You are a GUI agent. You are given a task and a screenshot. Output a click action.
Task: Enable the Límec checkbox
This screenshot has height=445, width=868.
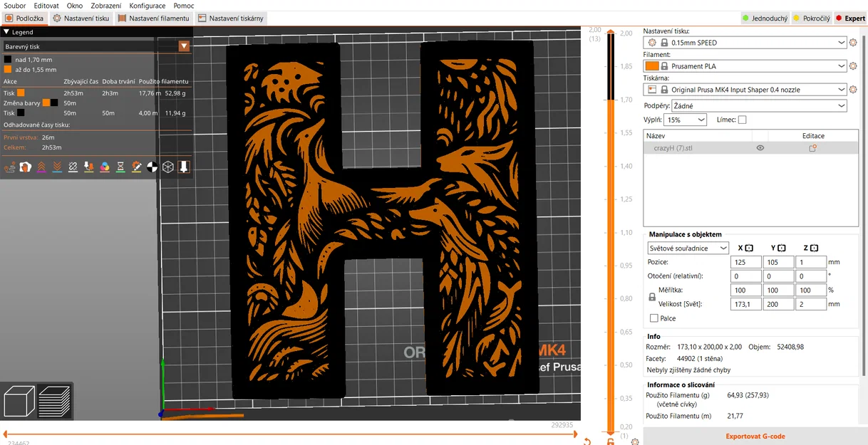pyautogui.click(x=742, y=120)
